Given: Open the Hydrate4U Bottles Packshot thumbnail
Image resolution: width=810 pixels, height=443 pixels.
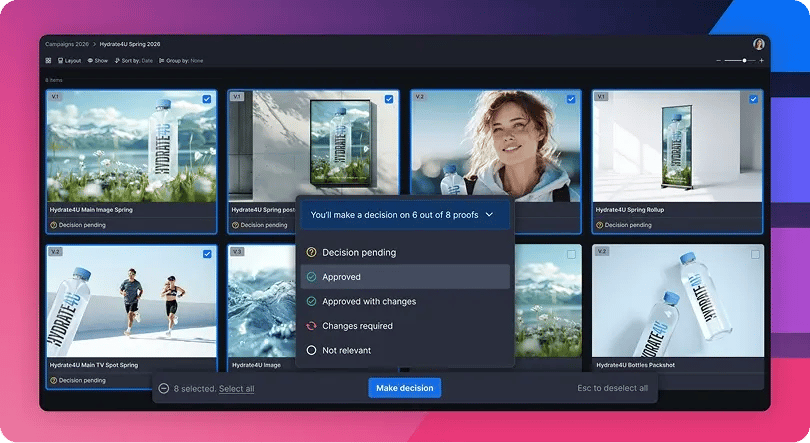Looking at the screenshot, I should (x=677, y=302).
